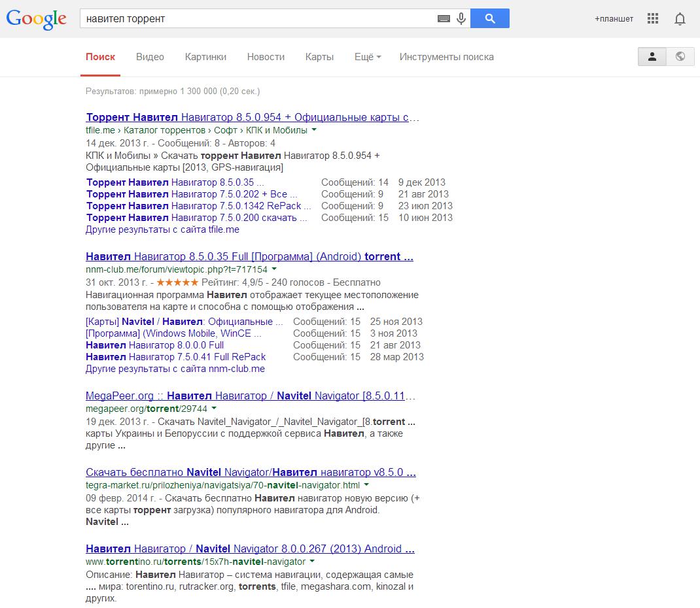Open the MegaPeer.org Навител Навигатор result
The width and height of the screenshot is (700, 608).
point(251,396)
